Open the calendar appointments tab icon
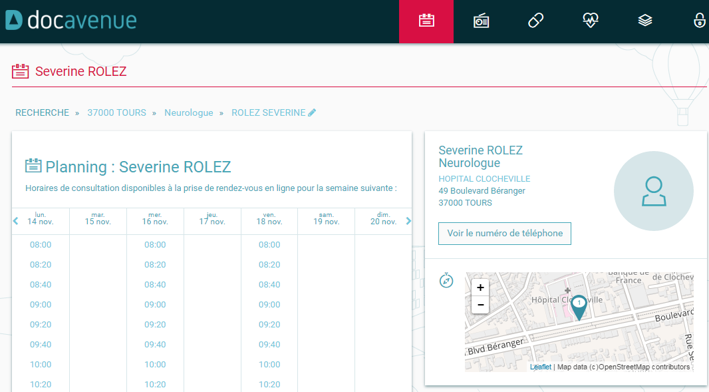This screenshot has height=392, width=709. coord(426,21)
